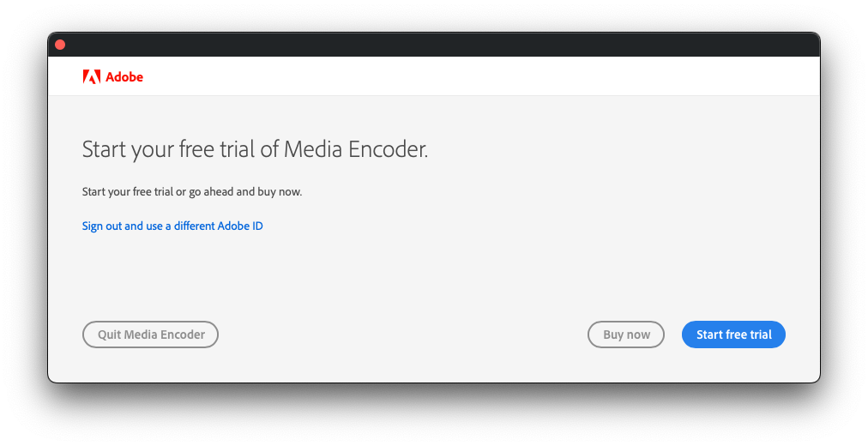This screenshot has height=446, width=868.
Task: Choose the Buy now button
Action: click(x=626, y=334)
